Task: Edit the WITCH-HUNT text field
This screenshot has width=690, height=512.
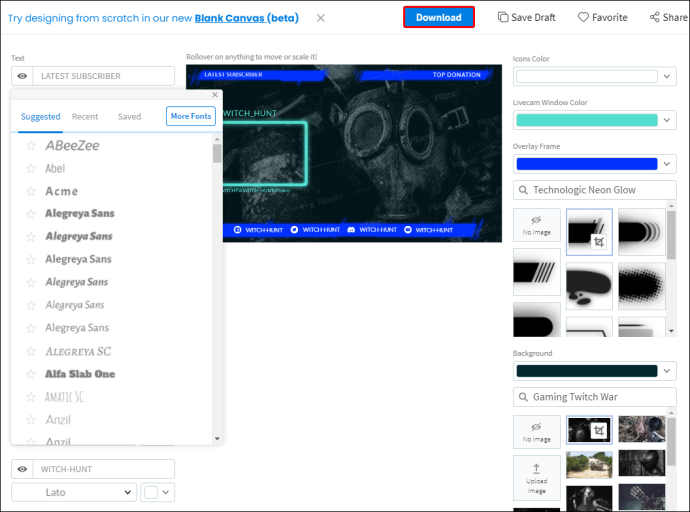Action: (x=104, y=469)
